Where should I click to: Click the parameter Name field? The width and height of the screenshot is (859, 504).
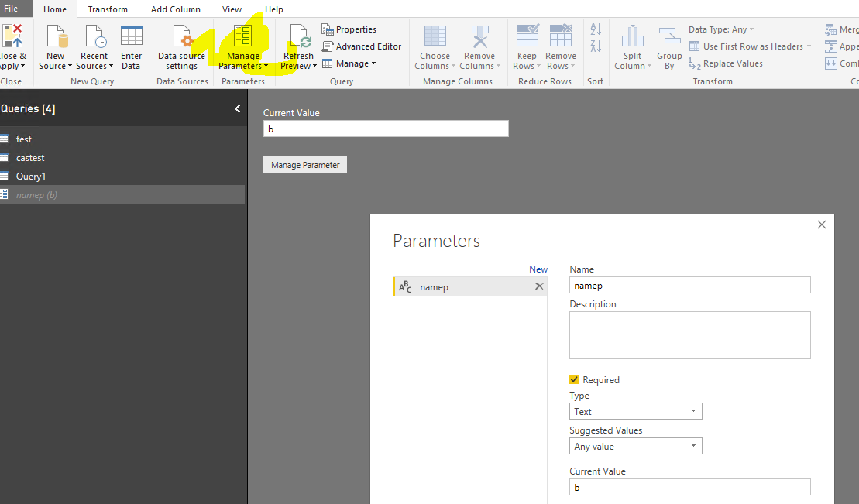tap(689, 286)
